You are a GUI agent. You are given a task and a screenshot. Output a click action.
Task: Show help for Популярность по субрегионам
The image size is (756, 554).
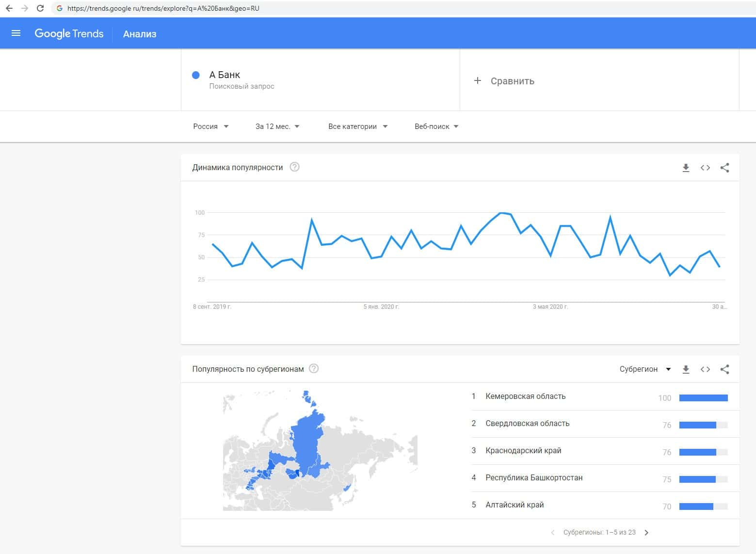point(314,369)
